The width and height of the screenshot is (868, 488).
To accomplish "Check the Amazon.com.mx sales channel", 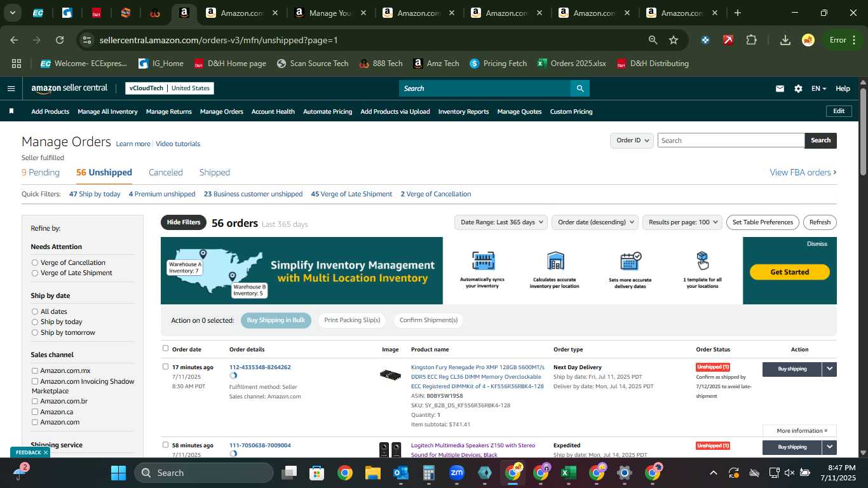I will 35,370.
